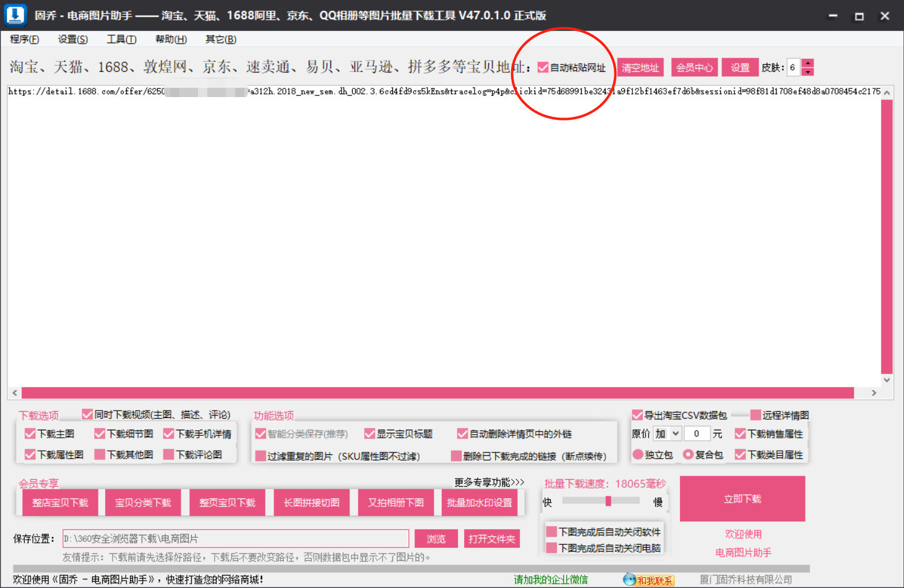Click the 原价 amount input field
The image size is (904, 588).
pyautogui.click(x=697, y=434)
